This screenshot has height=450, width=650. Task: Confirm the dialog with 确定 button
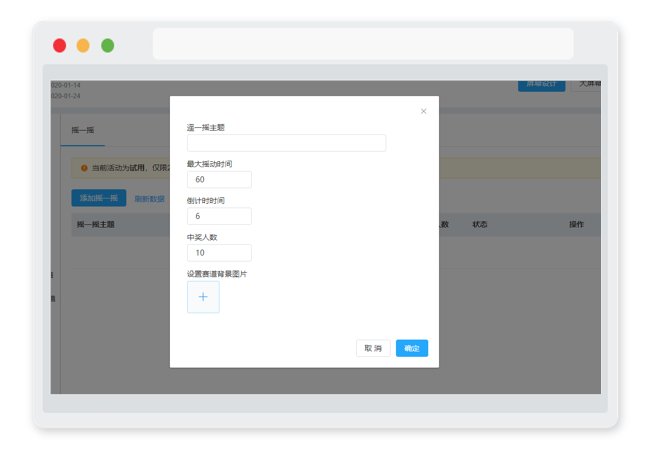coord(412,348)
